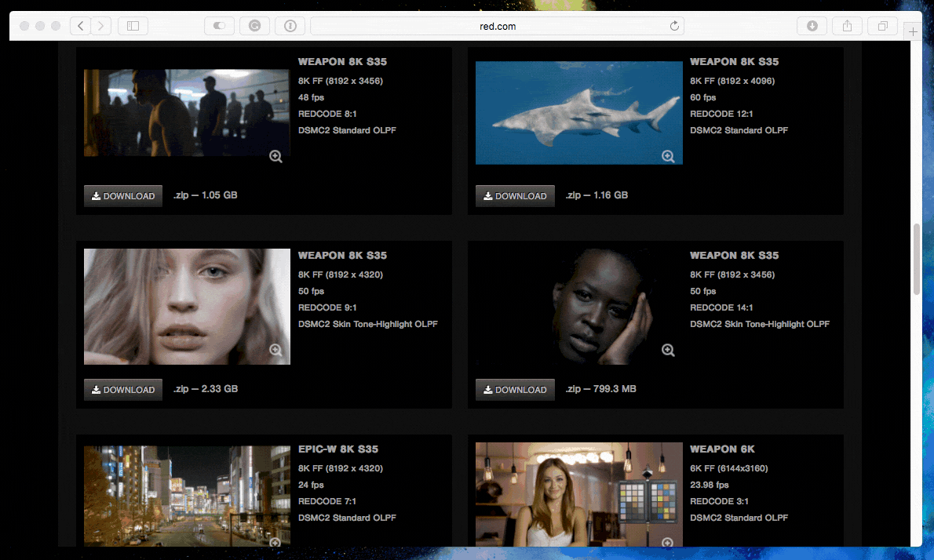
Task: Open the woman with color chart image
Action: 579,495
